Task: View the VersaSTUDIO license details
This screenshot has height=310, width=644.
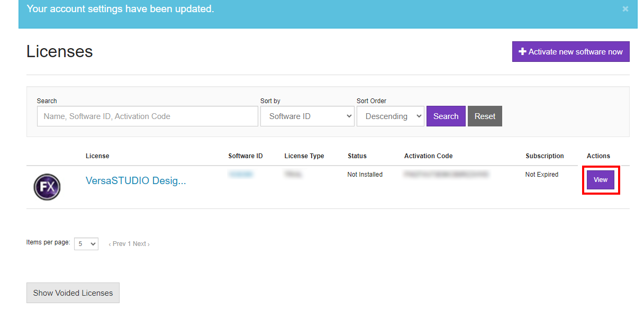Action: [x=600, y=180]
